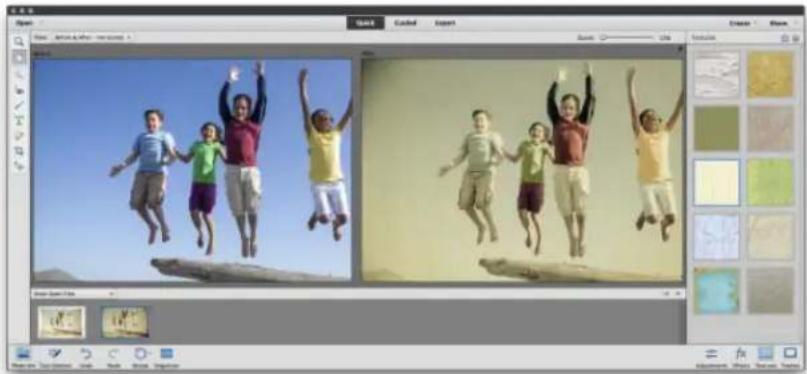The width and height of the screenshot is (807, 374).
Task: Switch to Guided edit mode
Action: [405, 23]
